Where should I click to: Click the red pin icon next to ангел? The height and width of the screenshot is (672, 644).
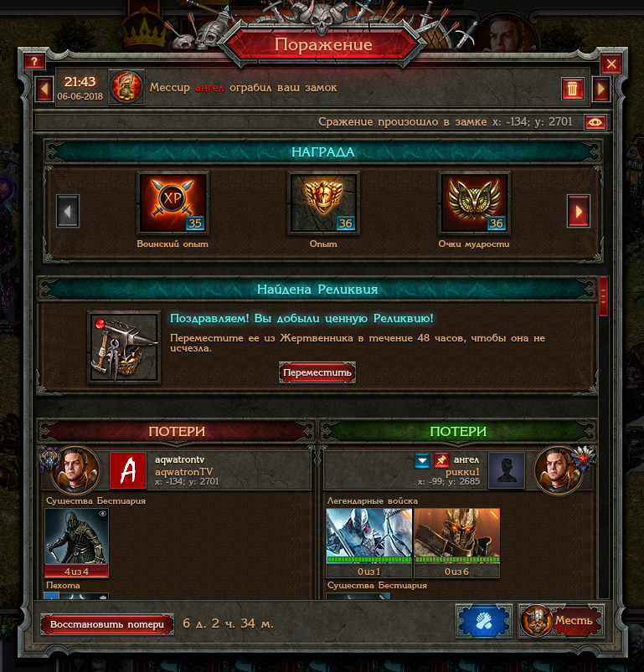(441, 460)
